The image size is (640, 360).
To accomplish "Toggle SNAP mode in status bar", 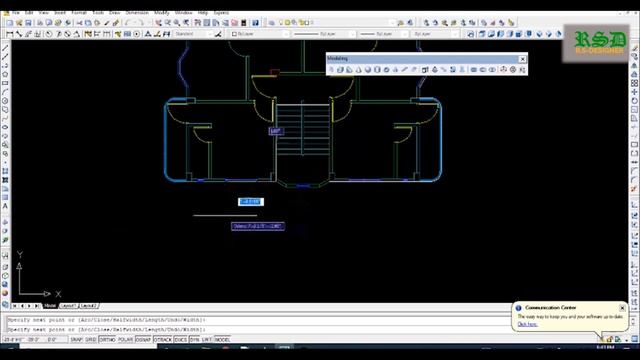I will point(76,340).
